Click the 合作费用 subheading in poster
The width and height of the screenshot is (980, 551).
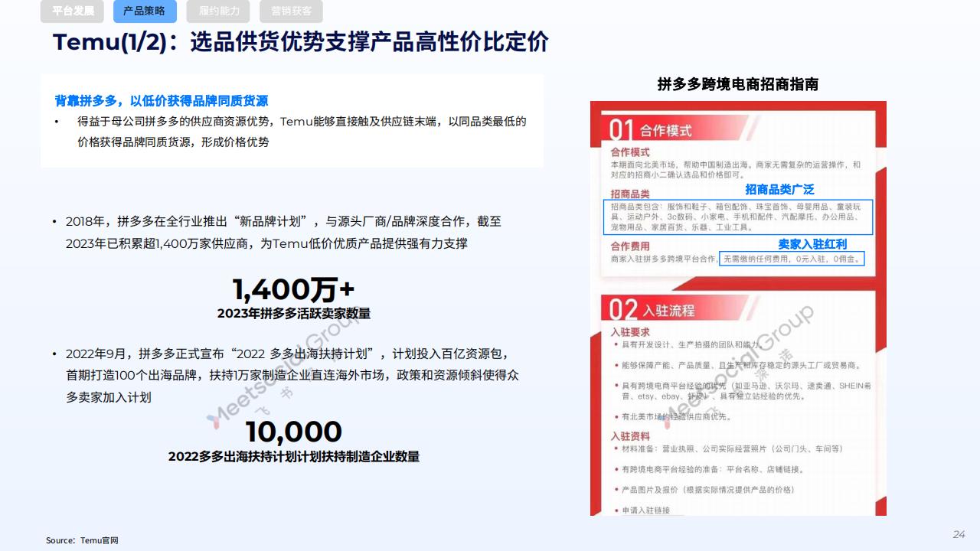(x=630, y=246)
